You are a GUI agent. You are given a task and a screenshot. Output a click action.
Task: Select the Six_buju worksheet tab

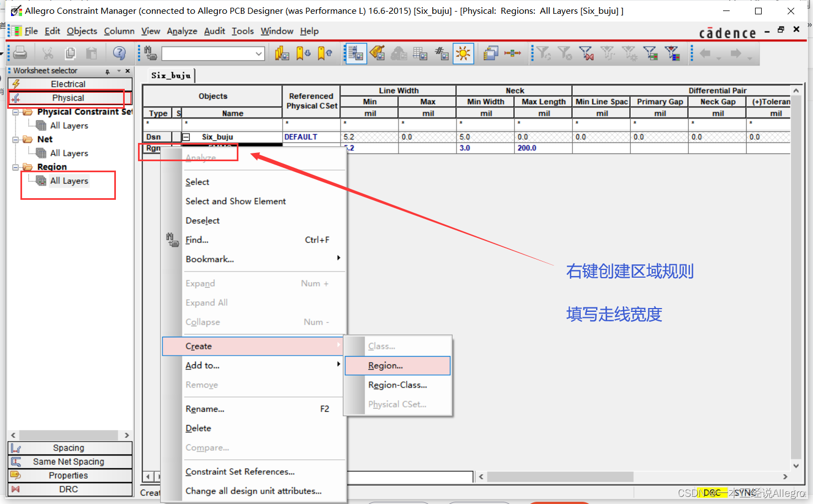(171, 76)
